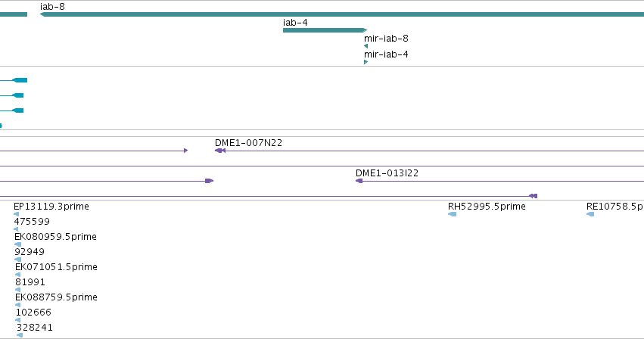Image resolution: width=644 pixels, height=339 pixels.
Task: Click the RE10758.5prime label
Action: [x=614, y=207]
